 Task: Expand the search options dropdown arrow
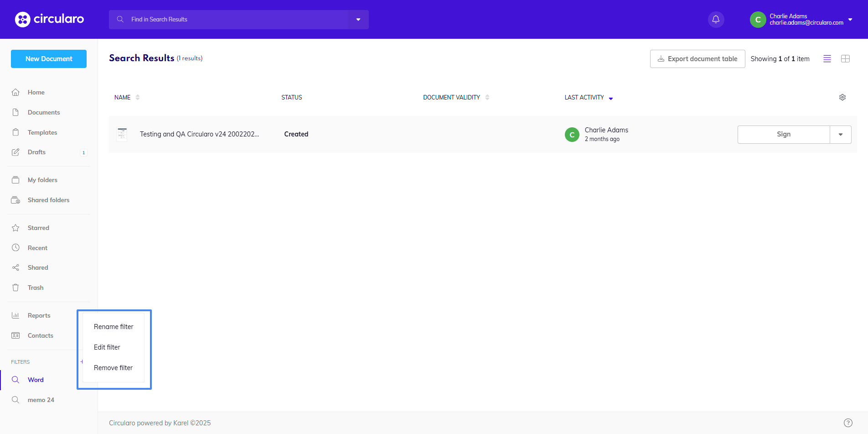tap(358, 20)
